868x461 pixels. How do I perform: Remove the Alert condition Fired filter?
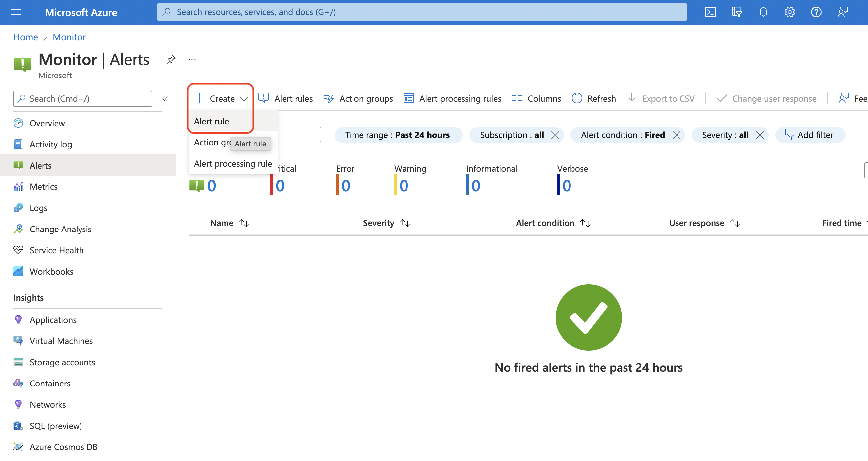pyautogui.click(x=676, y=135)
